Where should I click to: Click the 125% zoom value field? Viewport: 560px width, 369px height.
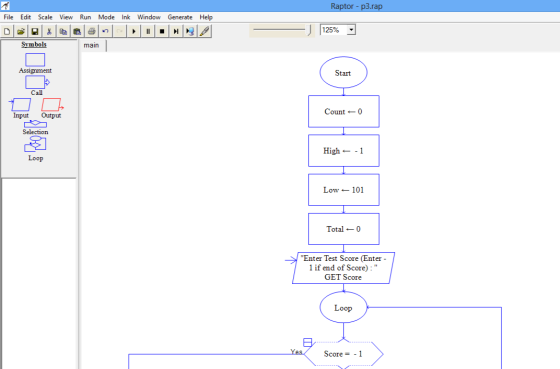pos(334,30)
